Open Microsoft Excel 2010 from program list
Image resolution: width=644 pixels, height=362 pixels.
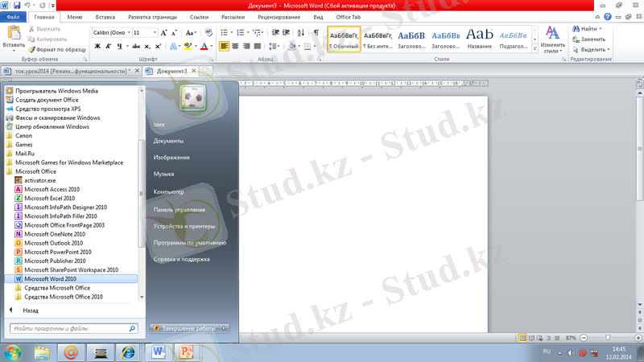point(49,198)
